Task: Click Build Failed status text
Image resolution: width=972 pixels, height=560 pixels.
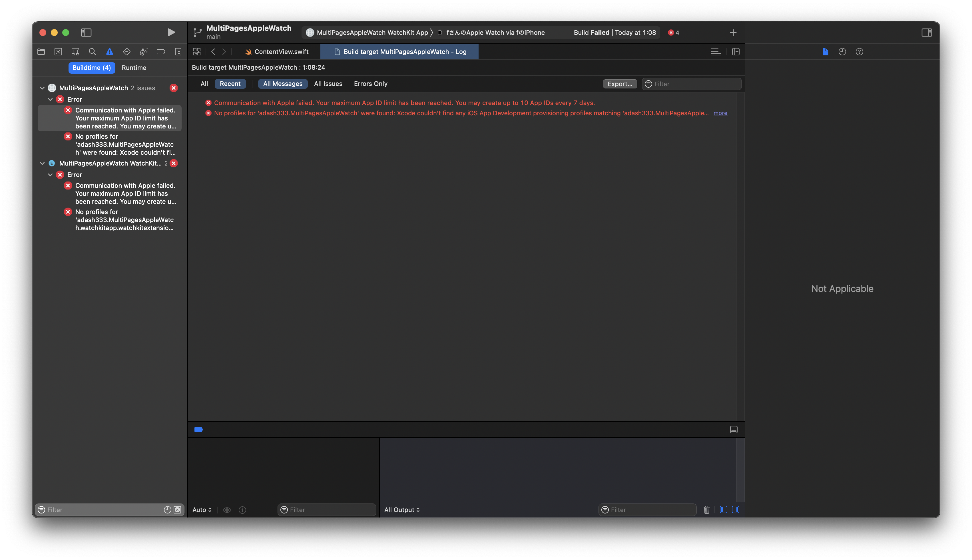Action: 591,33
